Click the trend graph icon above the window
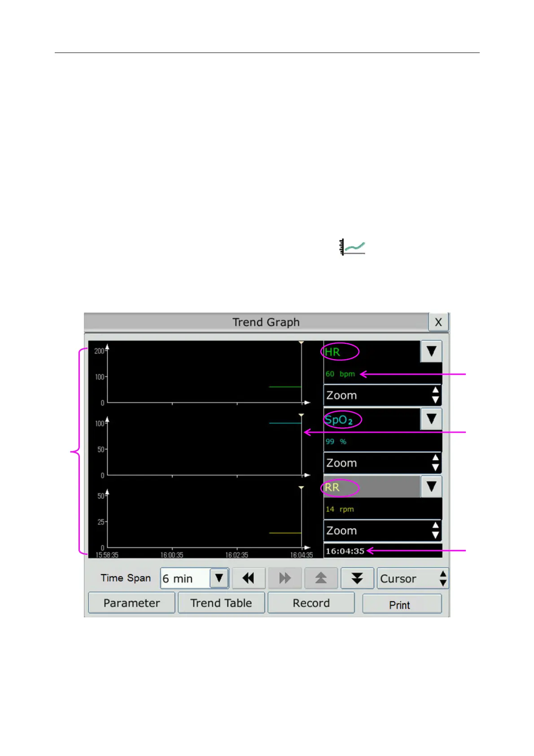This screenshot has height=756, width=534. 353,247
